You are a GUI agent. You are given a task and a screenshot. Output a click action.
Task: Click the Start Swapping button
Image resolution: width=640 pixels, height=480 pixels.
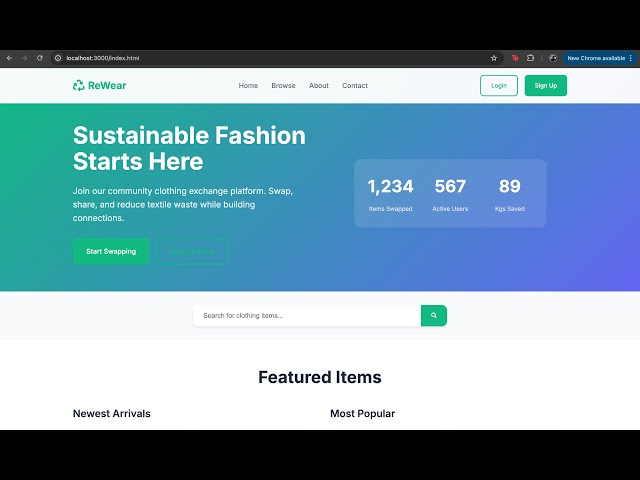click(x=111, y=251)
